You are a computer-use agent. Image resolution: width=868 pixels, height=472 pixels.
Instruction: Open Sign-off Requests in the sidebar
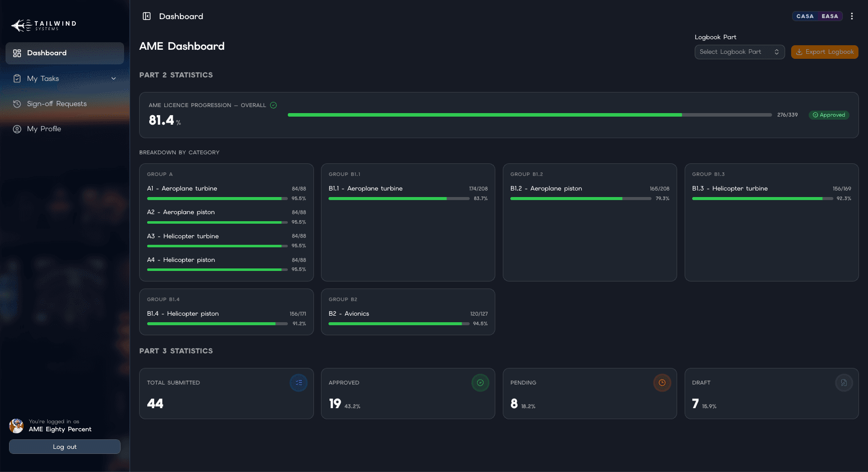pyautogui.click(x=65, y=104)
